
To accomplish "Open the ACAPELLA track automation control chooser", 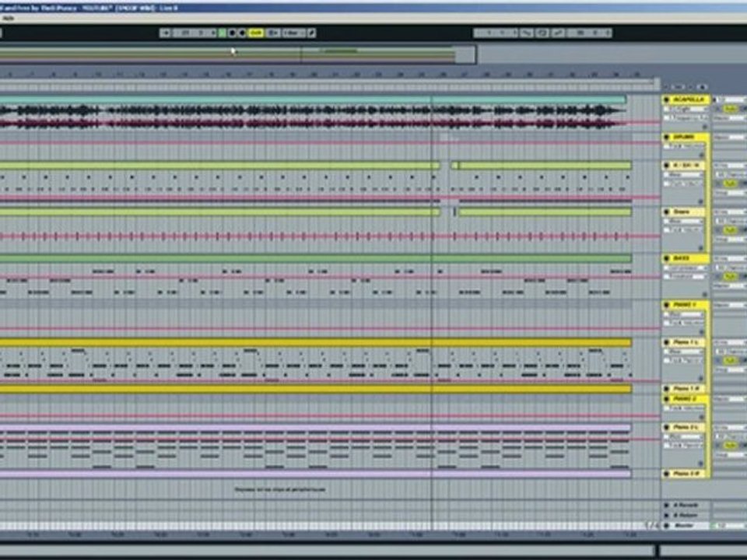I will coord(686,117).
